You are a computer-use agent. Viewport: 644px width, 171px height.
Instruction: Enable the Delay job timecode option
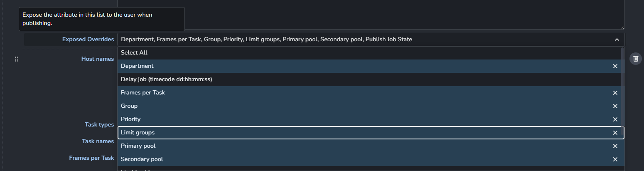coord(166,79)
